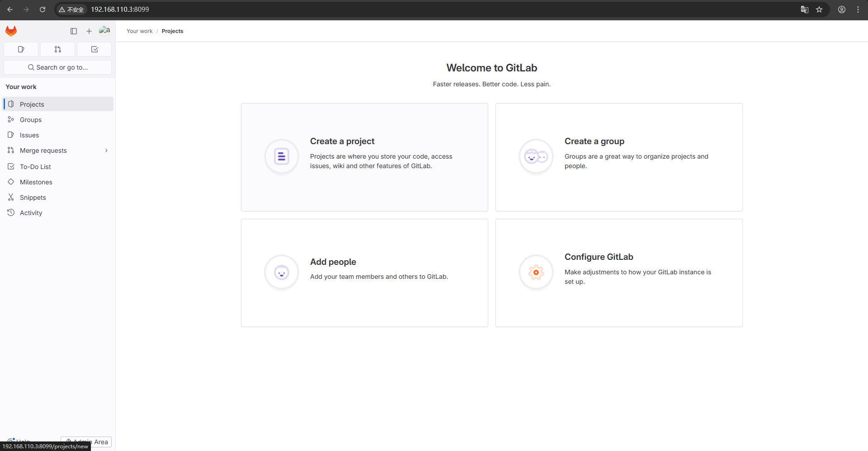868x451 pixels.
Task: Click the address bar URL
Action: point(120,9)
